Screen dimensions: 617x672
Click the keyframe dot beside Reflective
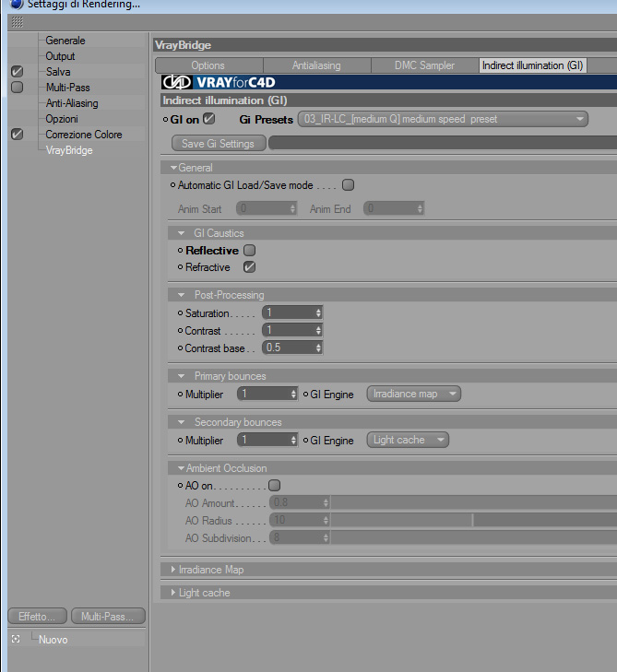[180, 250]
